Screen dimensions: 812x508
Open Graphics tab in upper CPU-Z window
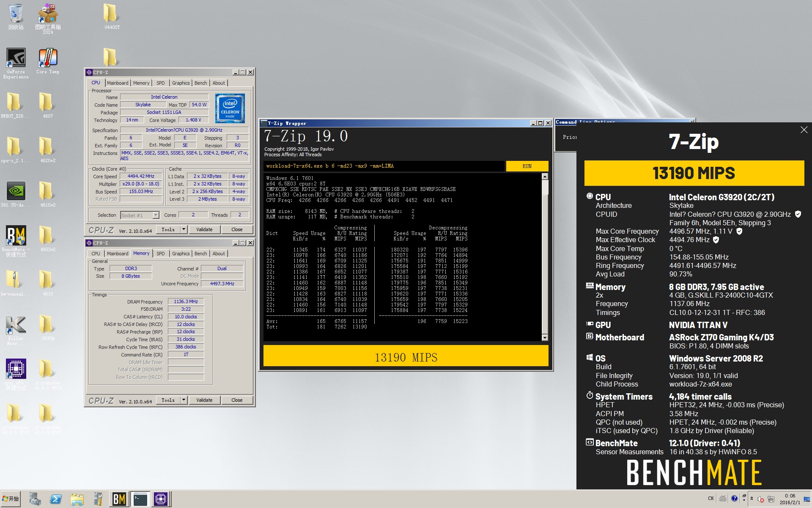(x=181, y=83)
